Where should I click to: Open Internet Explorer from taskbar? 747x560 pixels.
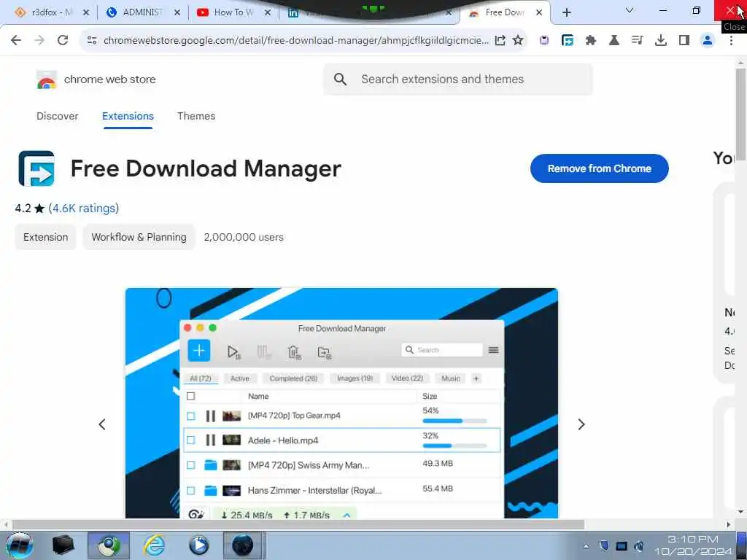[155, 545]
